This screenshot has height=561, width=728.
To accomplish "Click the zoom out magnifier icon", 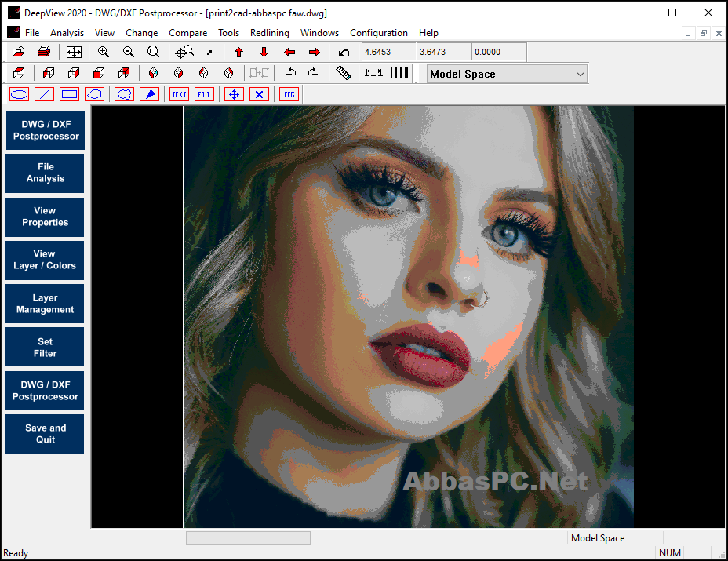I will click(x=129, y=52).
